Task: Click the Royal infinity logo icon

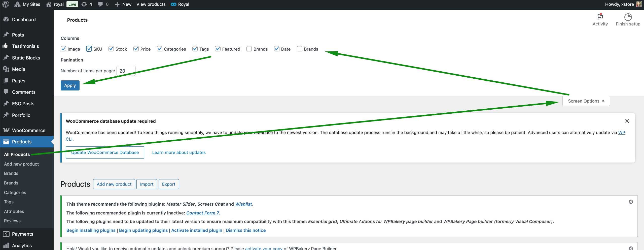Action: (x=173, y=4)
